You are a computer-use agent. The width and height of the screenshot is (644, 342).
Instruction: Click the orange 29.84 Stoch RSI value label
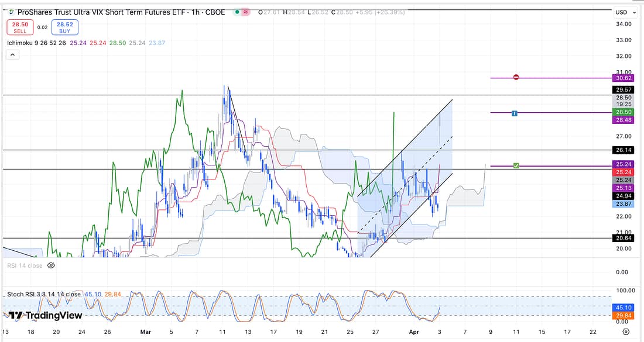tap(621, 316)
